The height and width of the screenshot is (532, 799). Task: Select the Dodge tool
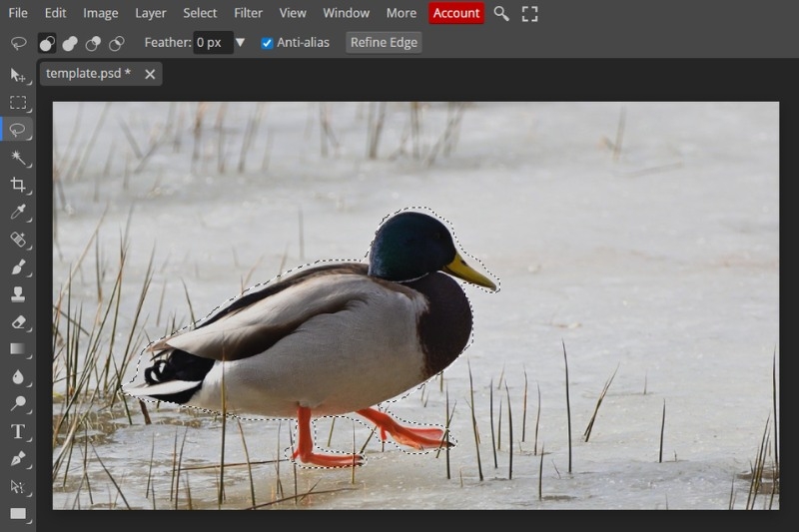click(18, 403)
